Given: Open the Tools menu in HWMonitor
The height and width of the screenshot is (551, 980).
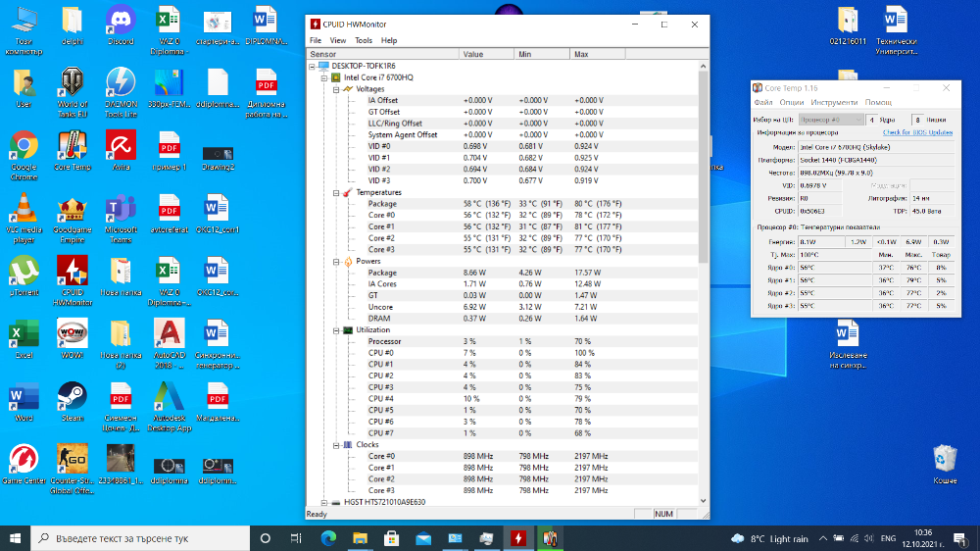Looking at the screenshot, I should coord(364,40).
